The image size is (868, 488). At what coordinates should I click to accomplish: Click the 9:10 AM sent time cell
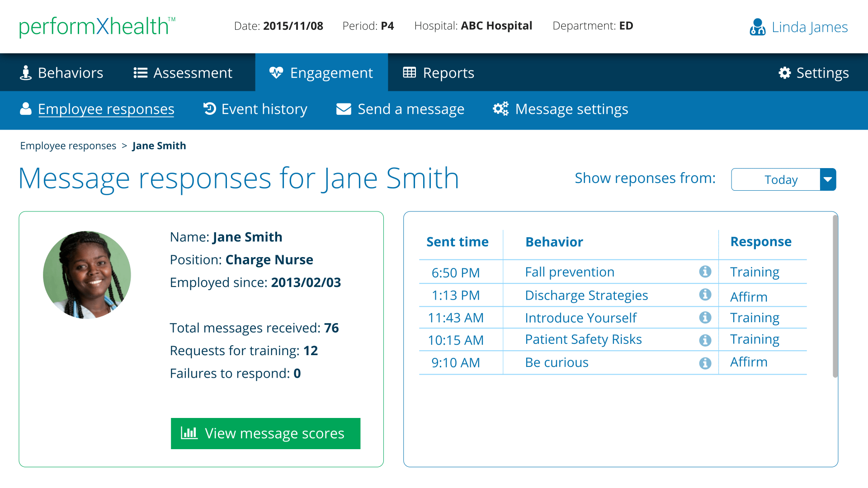click(x=456, y=362)
